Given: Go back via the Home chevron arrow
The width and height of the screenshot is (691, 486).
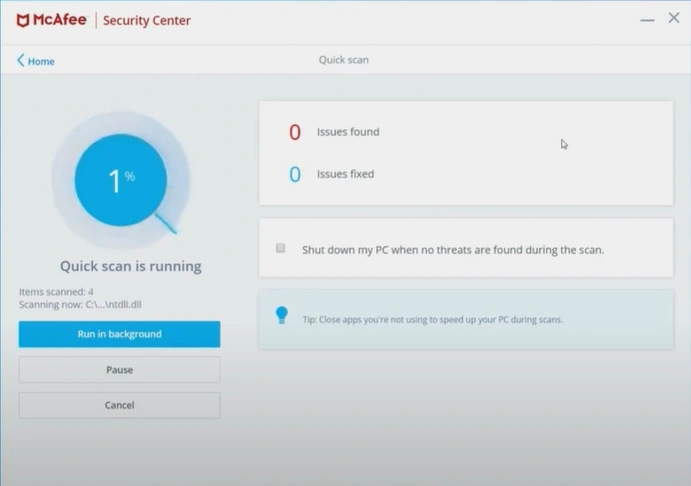Looking at the screenshot, I should (21, 60).
